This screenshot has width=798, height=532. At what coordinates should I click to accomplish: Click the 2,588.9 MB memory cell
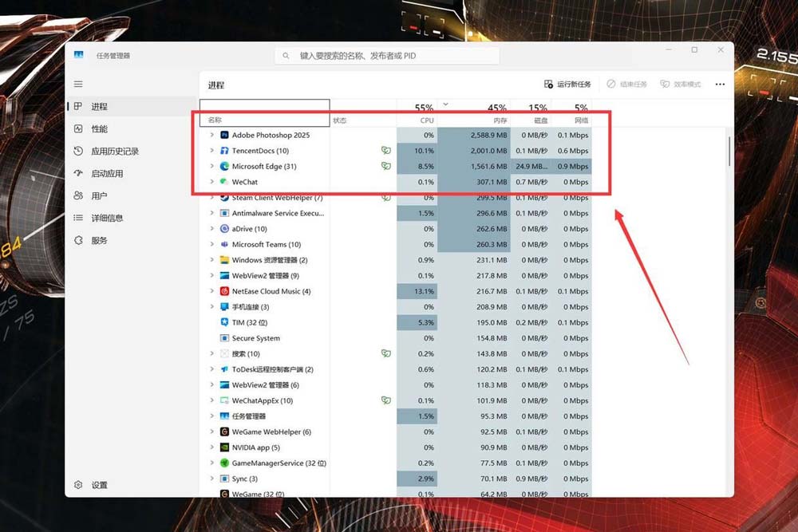tap(474, 136)
